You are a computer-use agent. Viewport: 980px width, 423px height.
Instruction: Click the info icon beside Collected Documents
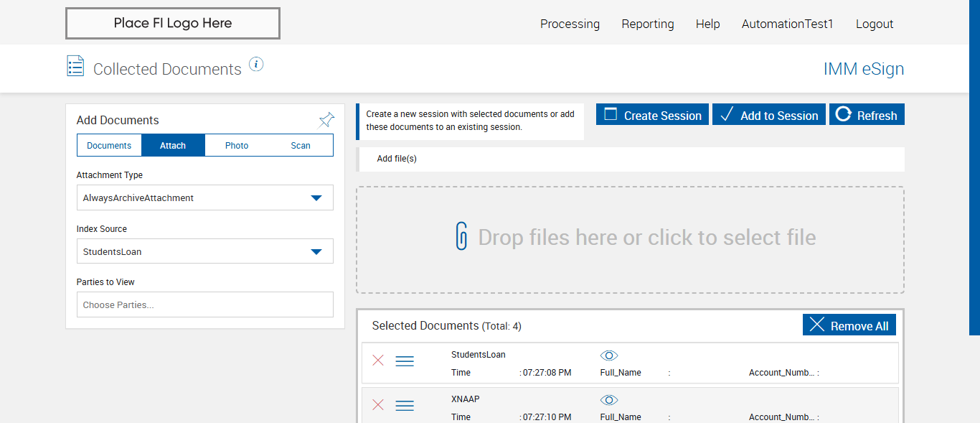click(256, 65)
